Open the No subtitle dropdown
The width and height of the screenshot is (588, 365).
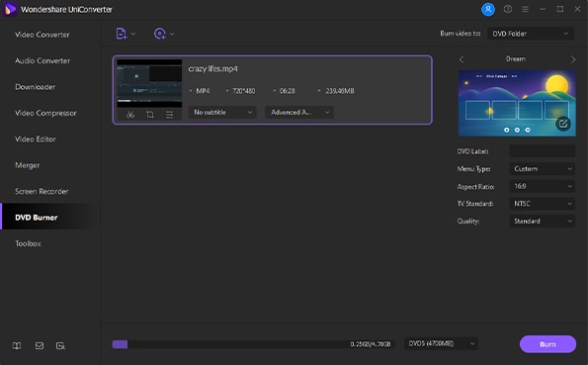(x=222, y=113)
